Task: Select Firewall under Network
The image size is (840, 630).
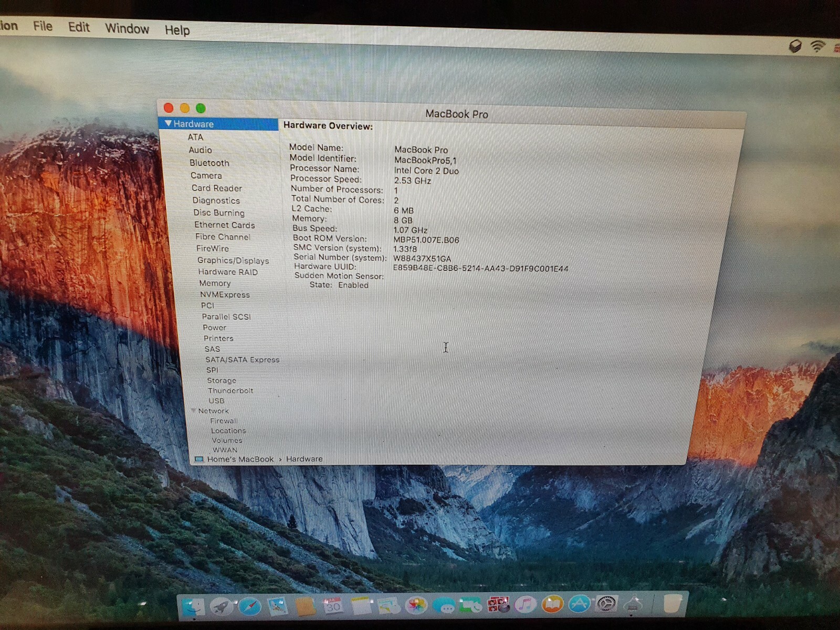Action: (x=224, y=421)
